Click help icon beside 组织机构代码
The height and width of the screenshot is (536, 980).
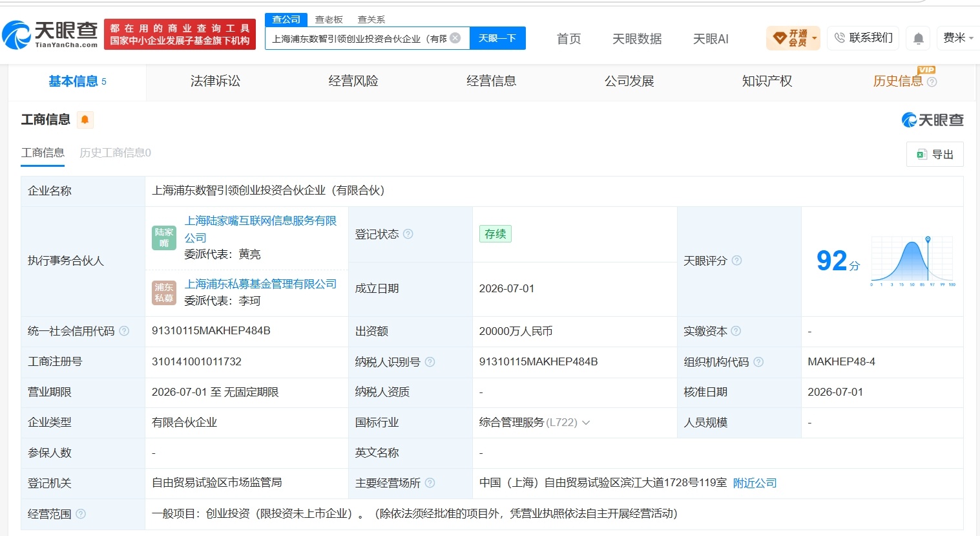[x=758, y=362]
